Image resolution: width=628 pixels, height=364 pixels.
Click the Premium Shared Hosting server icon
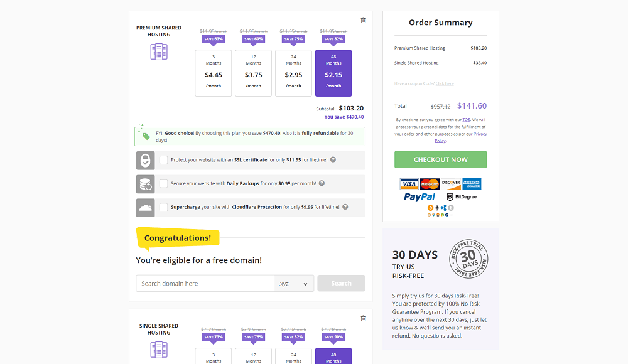pyautogui.click(x=159, y=52)
